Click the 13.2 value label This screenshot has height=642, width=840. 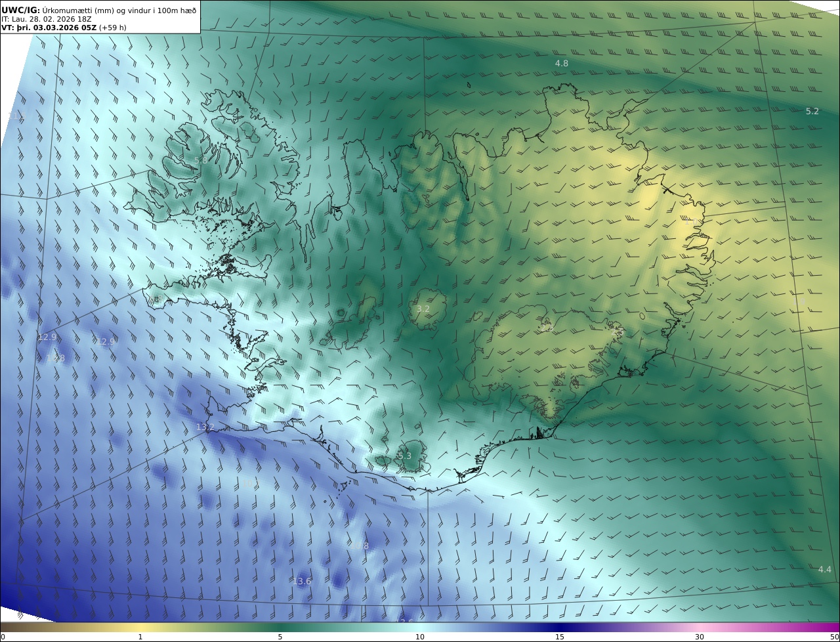pos(205,427)
